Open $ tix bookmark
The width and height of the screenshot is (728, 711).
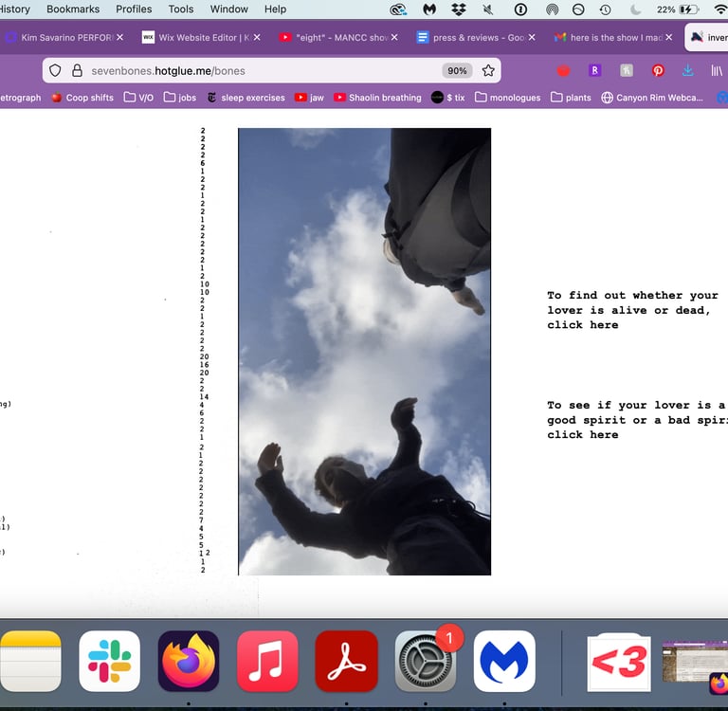point(448,98)
